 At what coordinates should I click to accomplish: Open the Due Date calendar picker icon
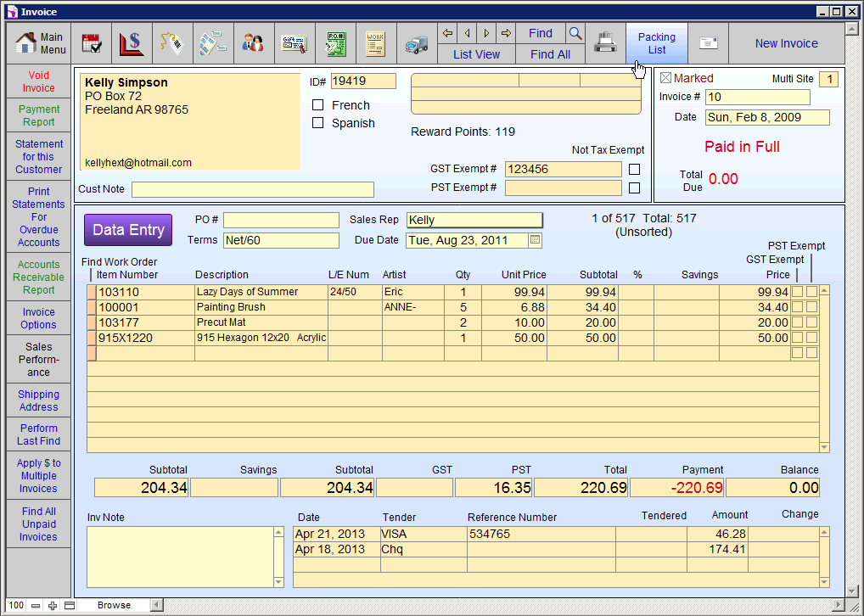(x=535, y=240)
